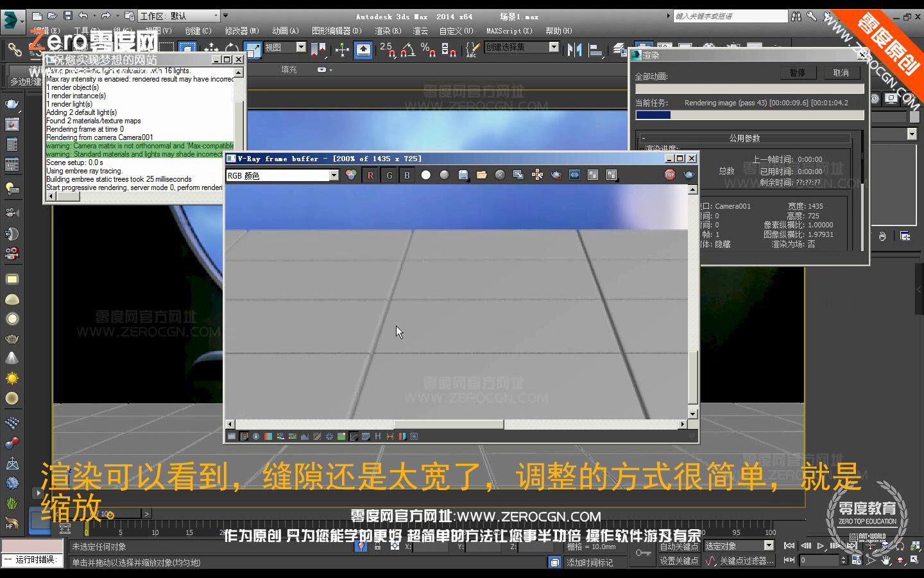Toggle exposure correction icon in VFB bottom bar
The width and height of the screenshot is (924, 578).
[329, 437]
